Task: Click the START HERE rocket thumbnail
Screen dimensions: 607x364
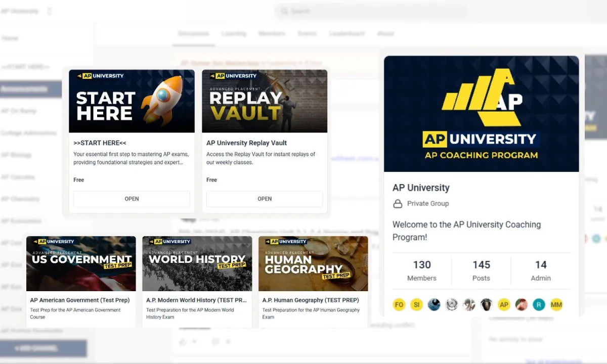Action: (x=132, y=101)
